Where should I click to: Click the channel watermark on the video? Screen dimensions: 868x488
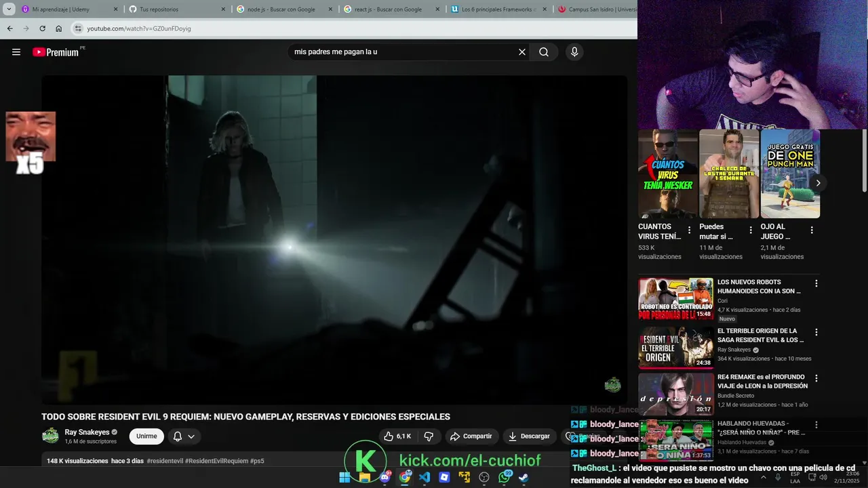coord(612,385)
